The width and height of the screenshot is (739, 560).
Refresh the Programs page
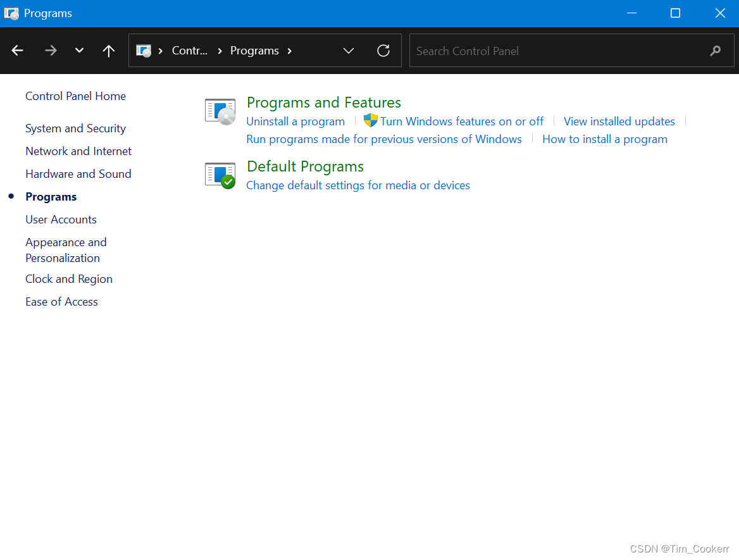383,51
